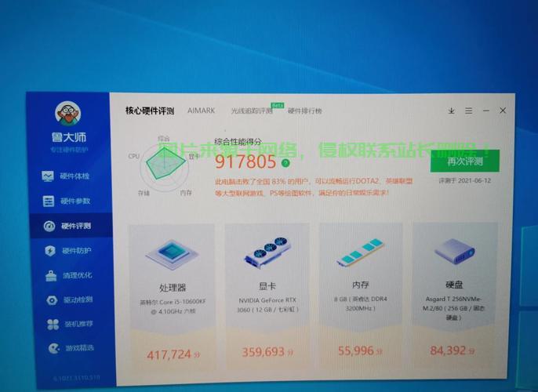538x392 pixels.
Task: Click Asgard T 256NVMe disk description
Action: coord(453,308)
